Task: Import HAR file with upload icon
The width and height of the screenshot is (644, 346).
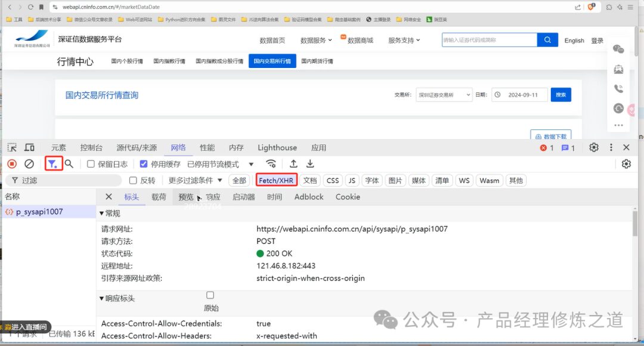Action: coord(293,163)
